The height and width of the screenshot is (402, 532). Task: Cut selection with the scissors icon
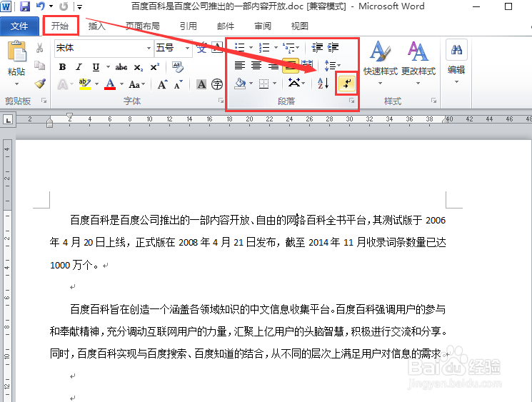coord(40,48)
